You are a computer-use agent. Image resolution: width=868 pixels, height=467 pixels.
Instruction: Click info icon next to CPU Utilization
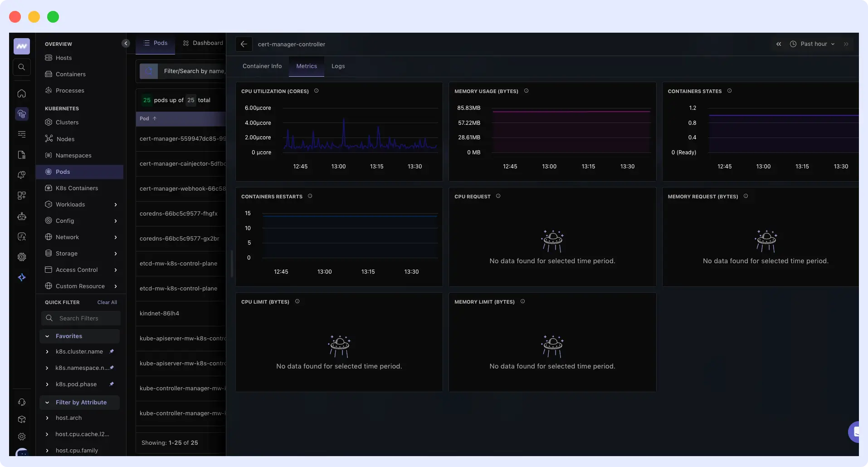pos(317,91)
